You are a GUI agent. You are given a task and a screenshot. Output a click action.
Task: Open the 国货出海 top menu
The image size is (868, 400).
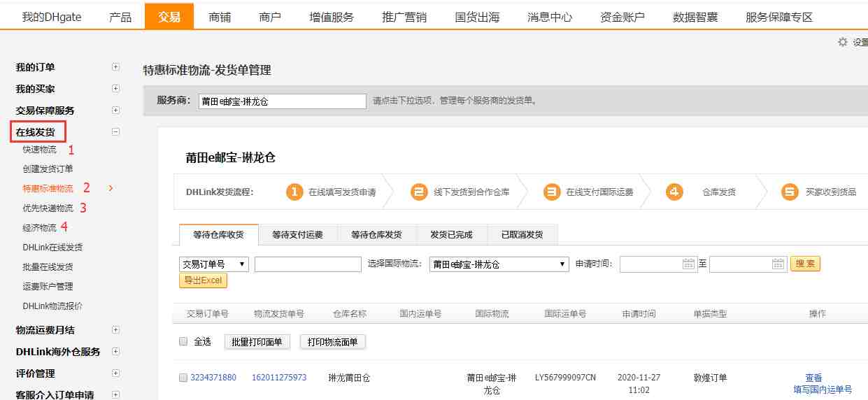[477, 17]
